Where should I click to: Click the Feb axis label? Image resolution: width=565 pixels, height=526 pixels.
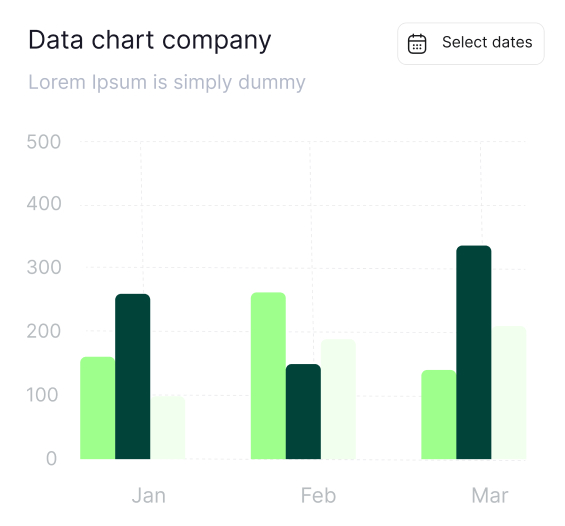(x=319, y=495)
